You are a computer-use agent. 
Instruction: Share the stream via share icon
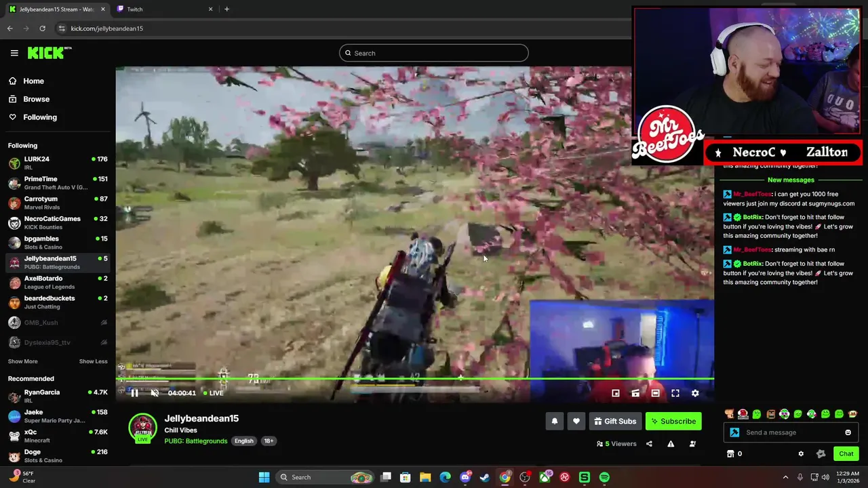point(649,444)
